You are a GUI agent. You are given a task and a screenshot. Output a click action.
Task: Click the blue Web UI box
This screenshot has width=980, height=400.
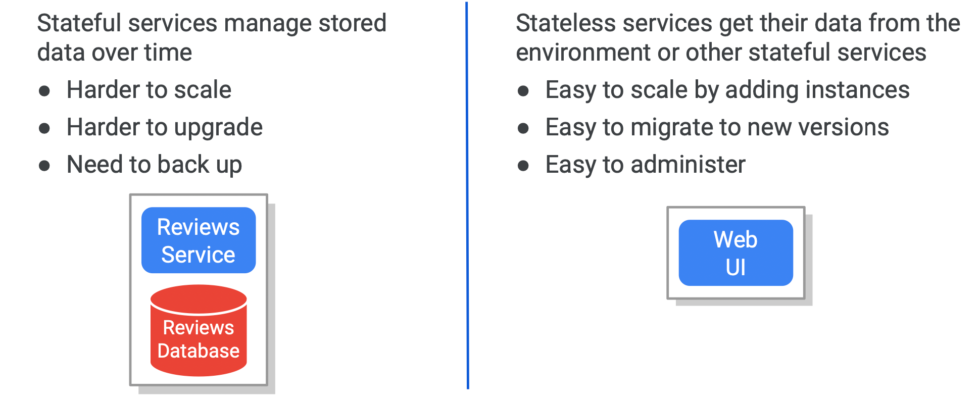[736, 253]
